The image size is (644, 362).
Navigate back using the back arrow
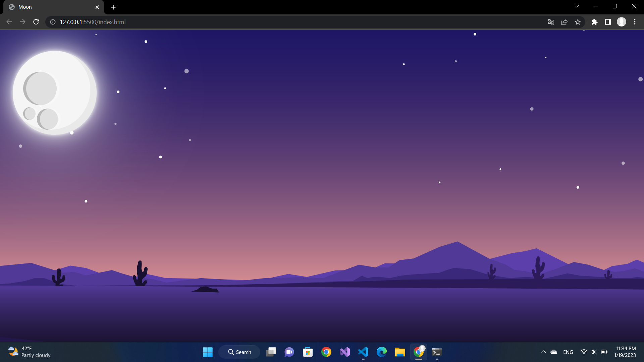[9, 22]
